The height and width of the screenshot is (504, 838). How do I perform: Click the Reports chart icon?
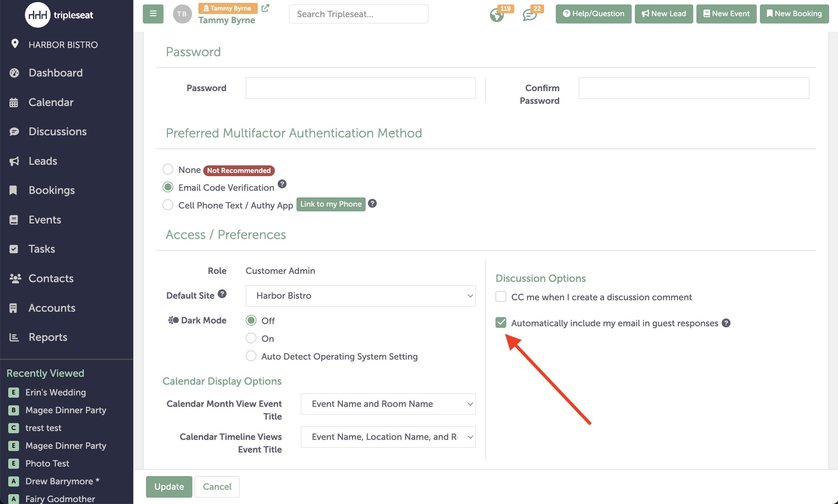coord(14,337)
